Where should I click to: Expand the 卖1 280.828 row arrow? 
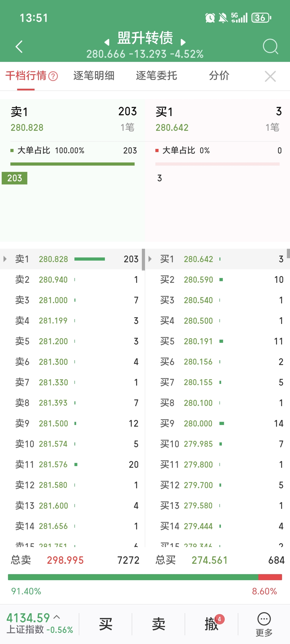(5, 259)
